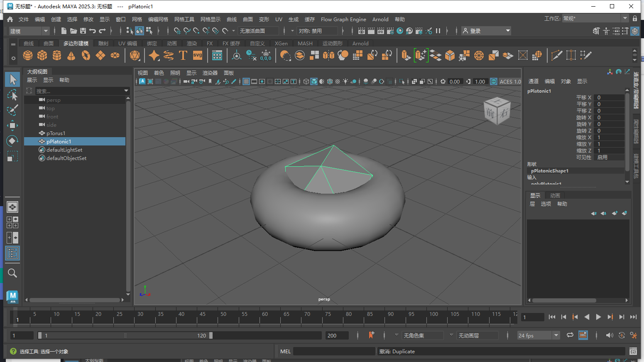Open the 无角色集 character set dropdown
Screen dimensions: 644x362
tap(423, 335)
